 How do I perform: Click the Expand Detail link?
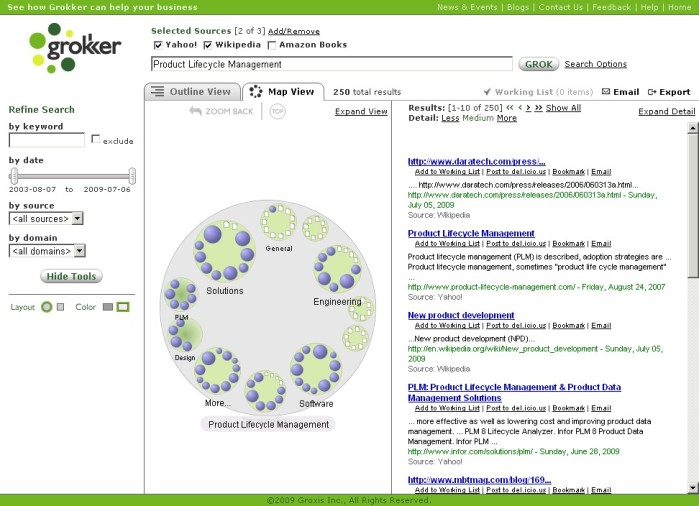pos(666,111)
